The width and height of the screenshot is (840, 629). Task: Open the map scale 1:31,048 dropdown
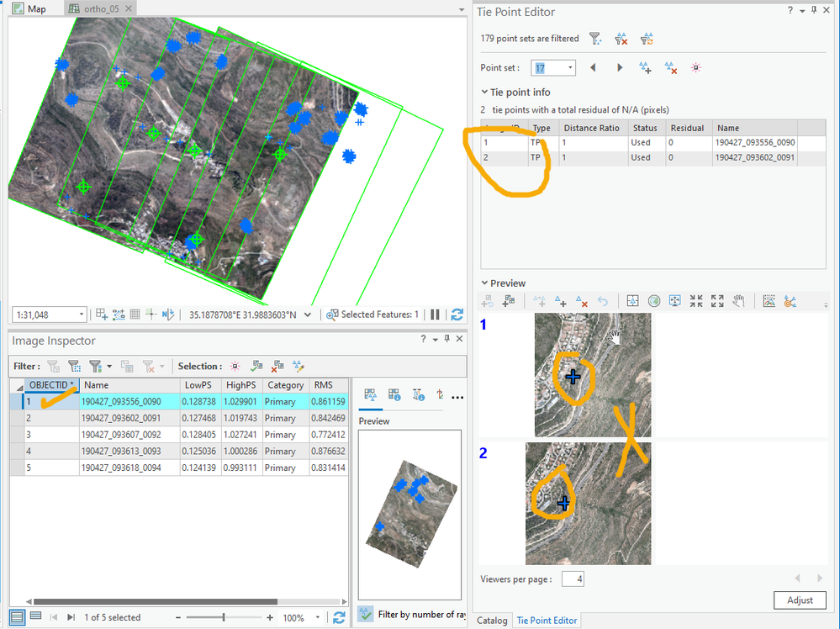click(82, 314)
